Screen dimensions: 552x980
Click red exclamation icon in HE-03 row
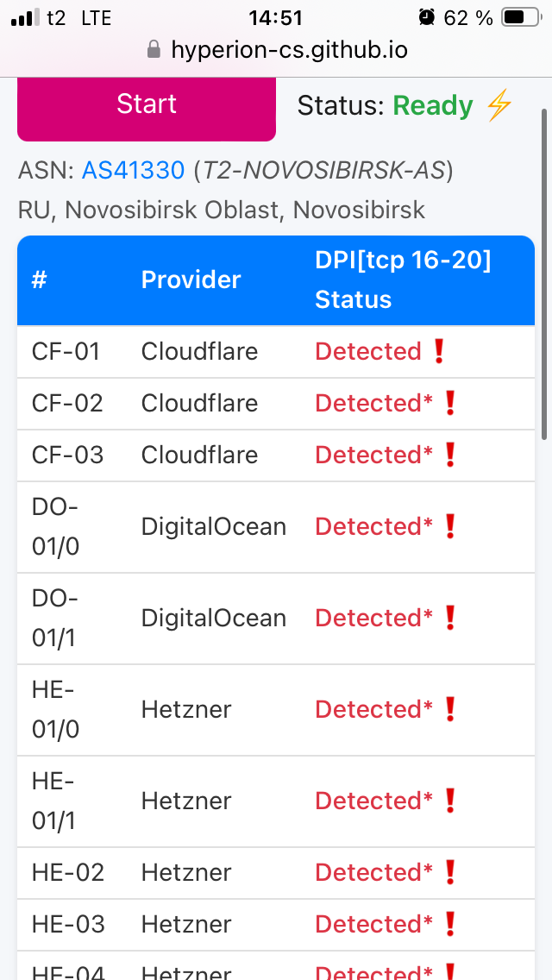449,924
